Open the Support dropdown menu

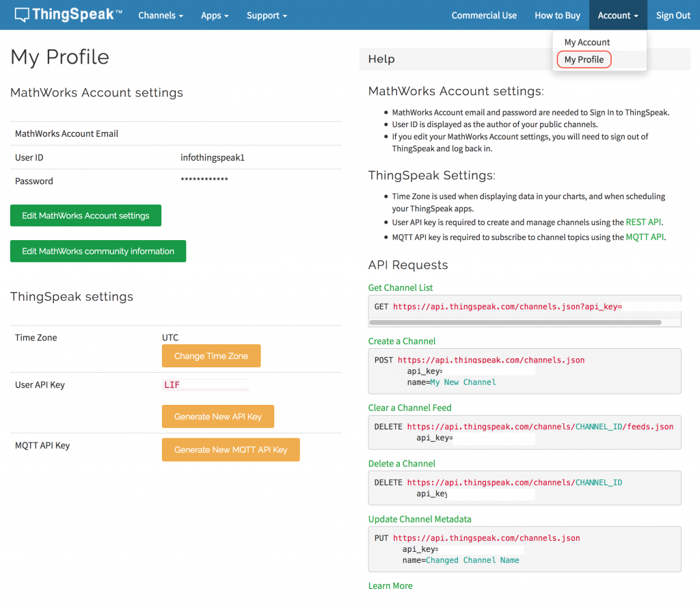267,15
